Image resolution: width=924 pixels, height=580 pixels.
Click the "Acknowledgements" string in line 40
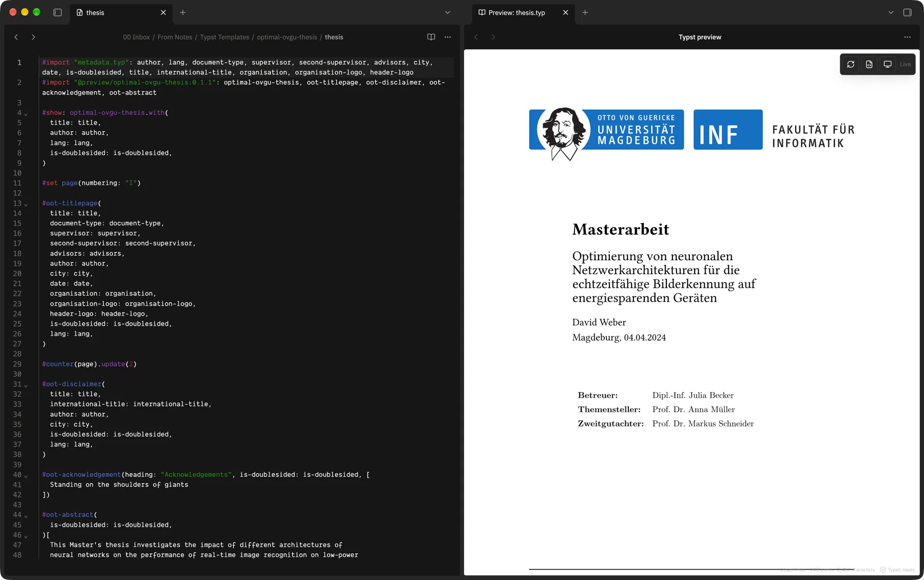[x=196, y=475]
